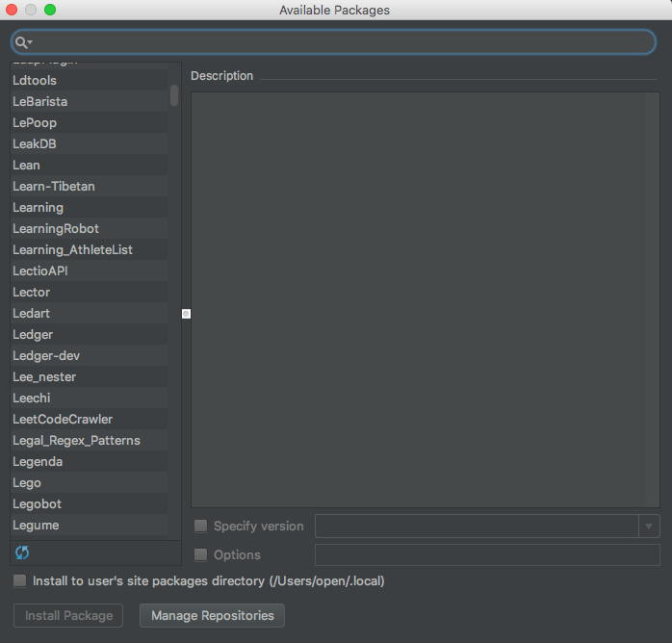Select the Legenda package

tap(90, 462)
